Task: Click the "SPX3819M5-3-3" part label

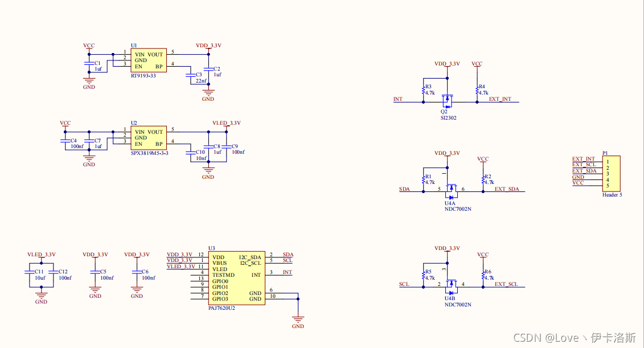Action: 150,153
